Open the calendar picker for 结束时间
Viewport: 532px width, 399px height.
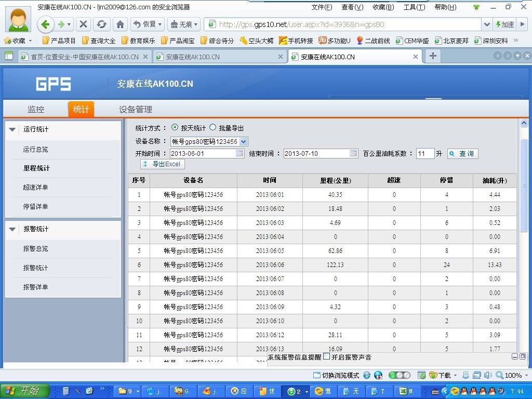(x=353, y=153)
